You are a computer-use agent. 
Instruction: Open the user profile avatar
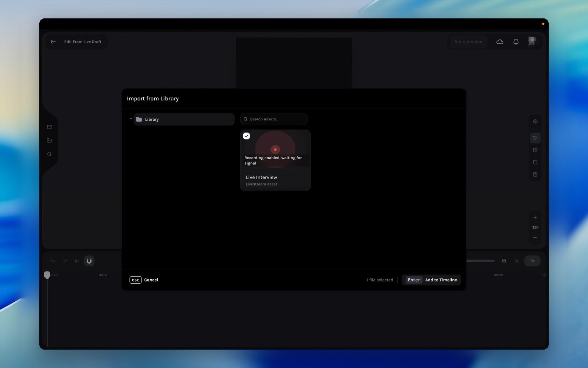(x=532, y=41)
